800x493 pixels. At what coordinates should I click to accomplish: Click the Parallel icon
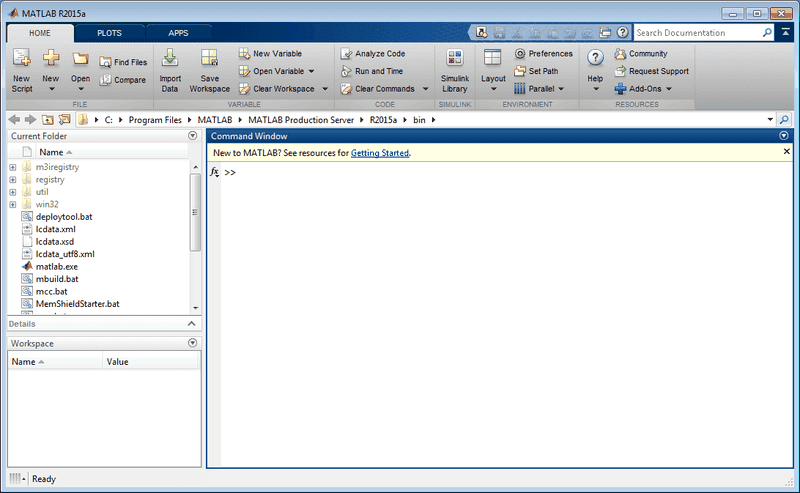(519, 89)
